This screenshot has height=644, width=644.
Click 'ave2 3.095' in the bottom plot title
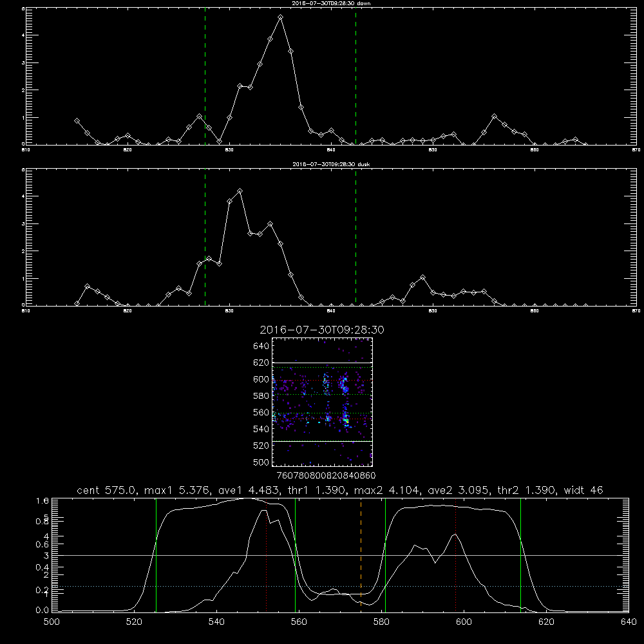tap(459, 490)
